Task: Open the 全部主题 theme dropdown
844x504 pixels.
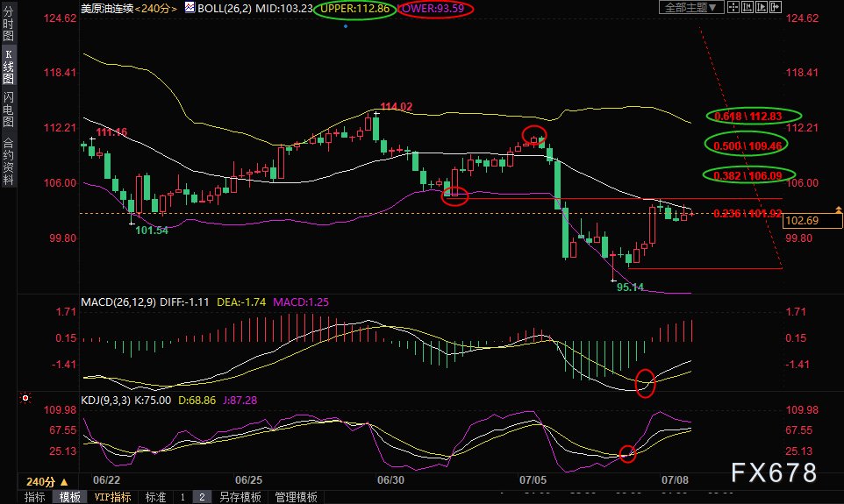Action: tap(690, 8)
